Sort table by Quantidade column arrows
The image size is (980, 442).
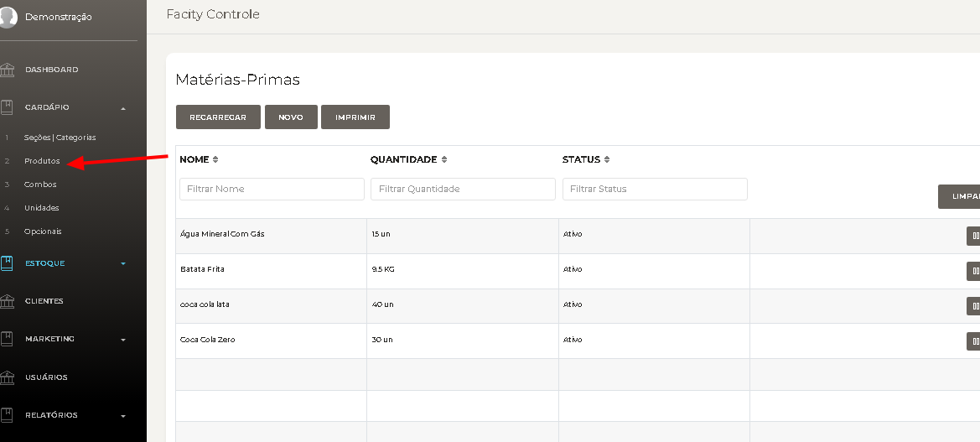pyautogui.click(x=443, y=159)
